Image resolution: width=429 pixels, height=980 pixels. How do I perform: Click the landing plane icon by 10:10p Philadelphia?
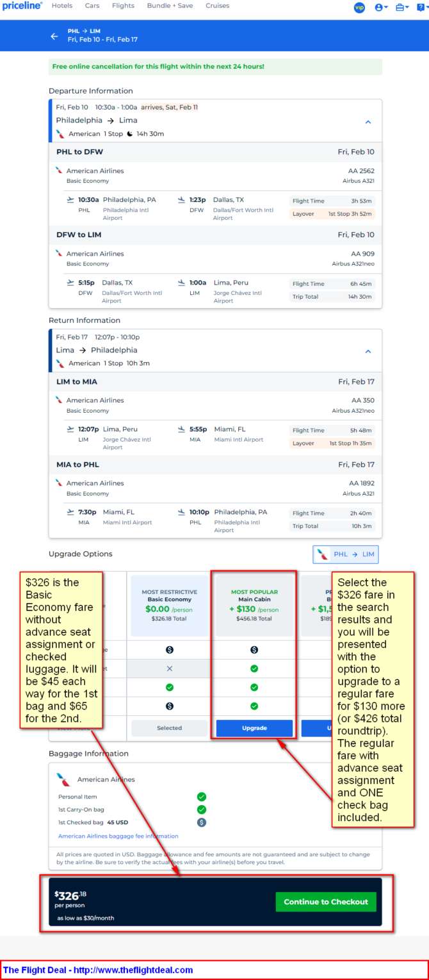[x=182, y=512]
